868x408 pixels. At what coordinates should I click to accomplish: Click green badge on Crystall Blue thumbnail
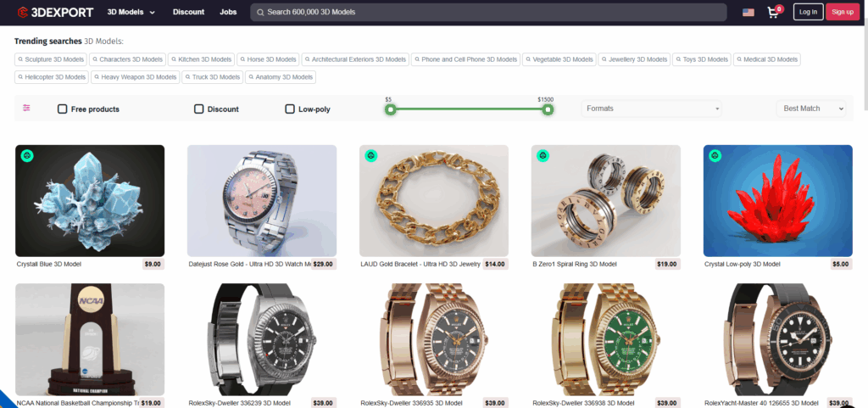click(x=27, y=156)
